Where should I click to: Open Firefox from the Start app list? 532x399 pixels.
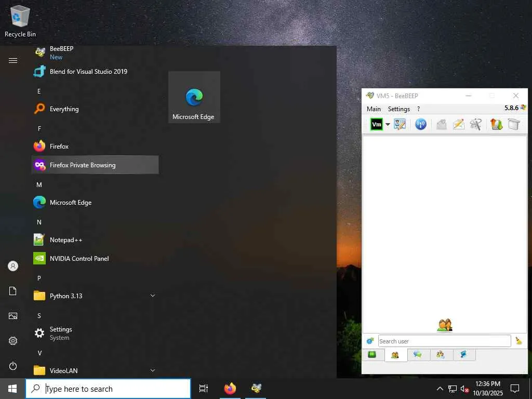[95, 146]
